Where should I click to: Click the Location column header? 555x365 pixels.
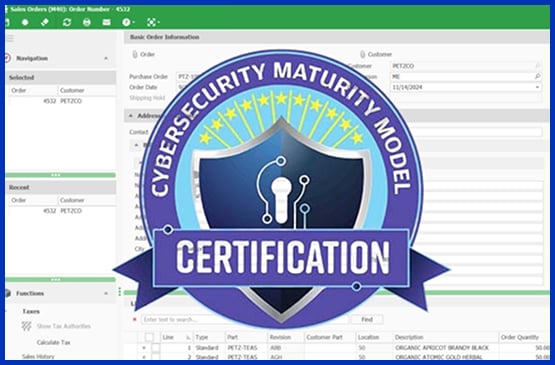[x=374, y=337]
